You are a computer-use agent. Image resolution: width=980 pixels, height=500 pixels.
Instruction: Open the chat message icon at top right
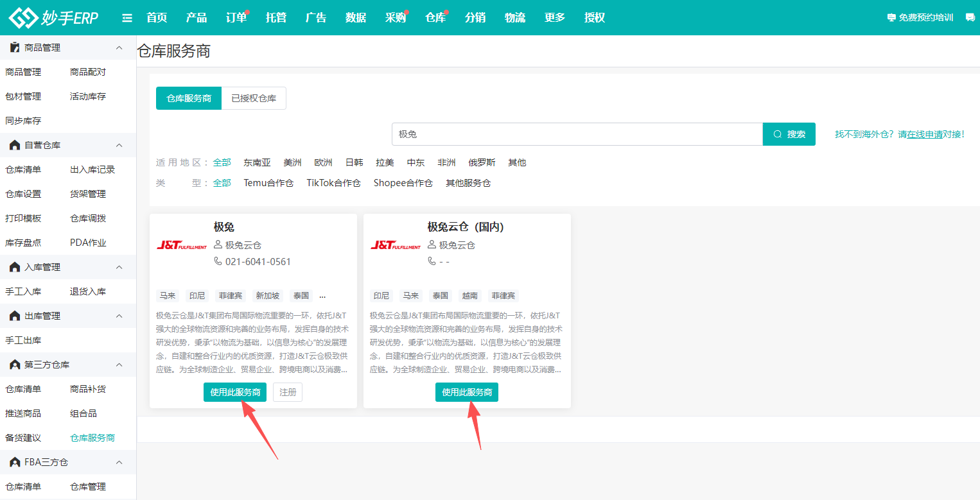970,18
